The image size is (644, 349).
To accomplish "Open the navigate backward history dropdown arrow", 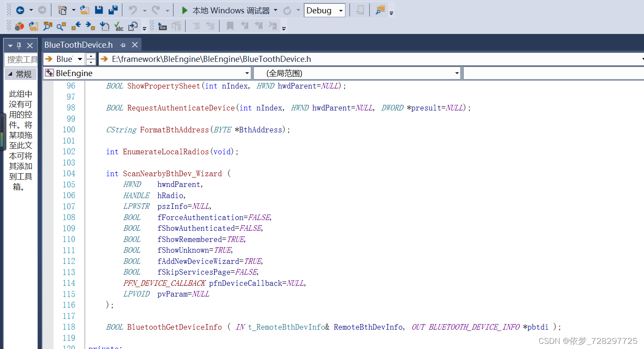I will (x=31, y=10).
